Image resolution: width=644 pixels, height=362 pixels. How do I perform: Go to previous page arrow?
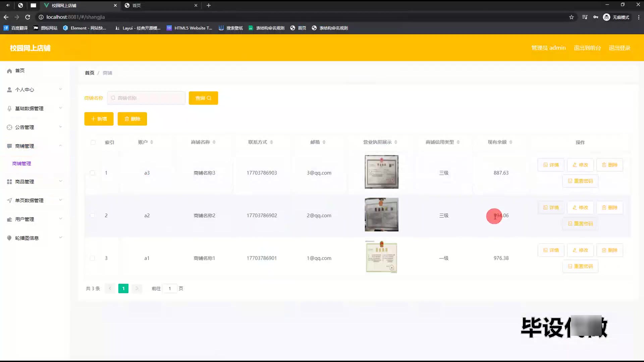110,288
